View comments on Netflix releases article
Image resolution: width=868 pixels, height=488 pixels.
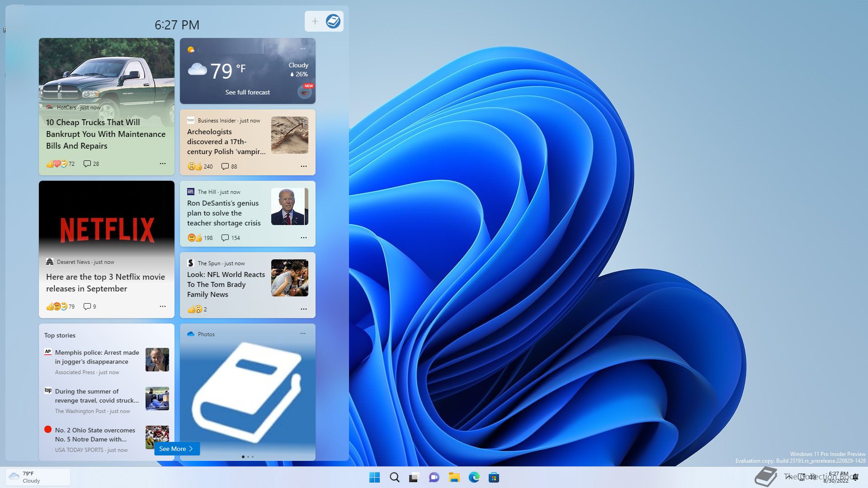coord(90,306)
